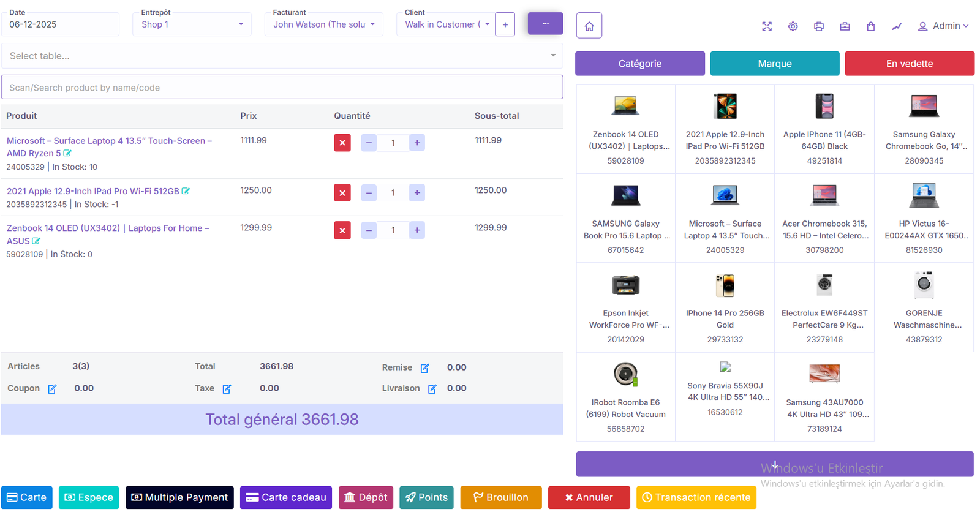The height and width of the screenshot is (512, 980).
Task: Click the product search field
Action: [x=282, y=88]
